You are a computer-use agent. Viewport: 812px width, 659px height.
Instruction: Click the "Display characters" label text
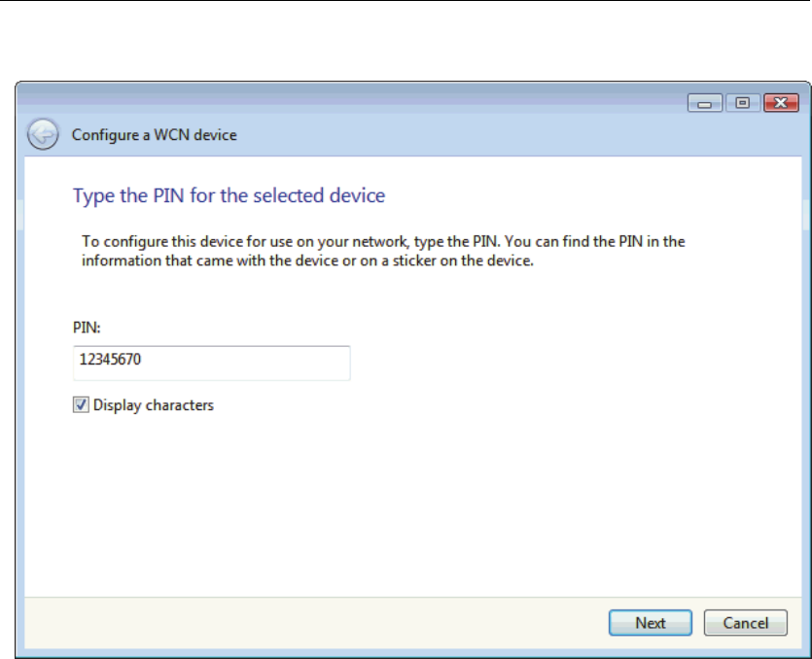point(154,405)
